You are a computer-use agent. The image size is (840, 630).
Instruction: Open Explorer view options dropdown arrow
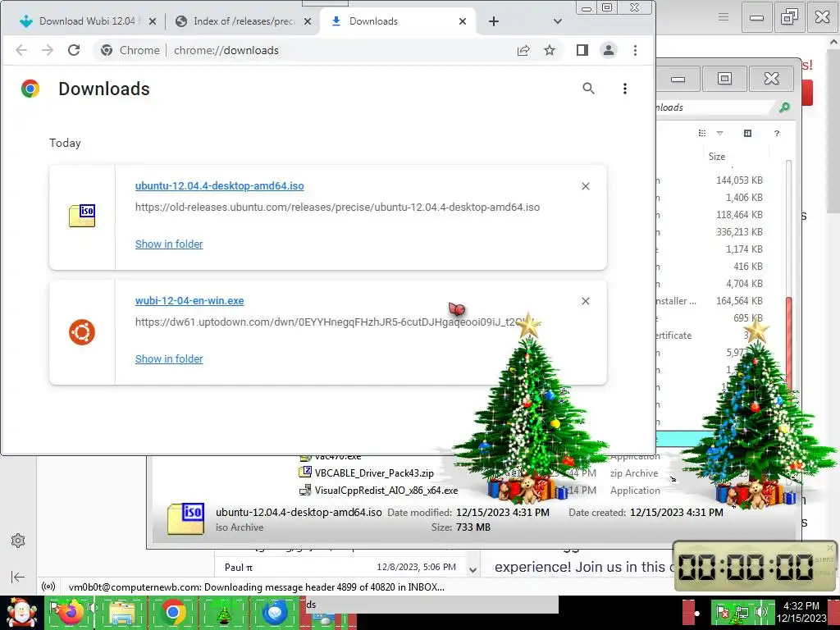[x=720, y=134]
